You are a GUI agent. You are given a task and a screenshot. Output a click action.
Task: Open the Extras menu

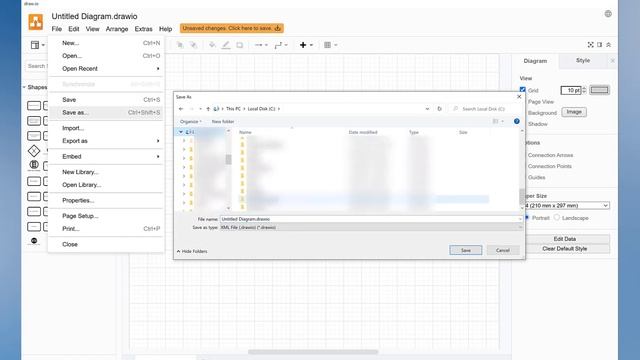(143, 29)
